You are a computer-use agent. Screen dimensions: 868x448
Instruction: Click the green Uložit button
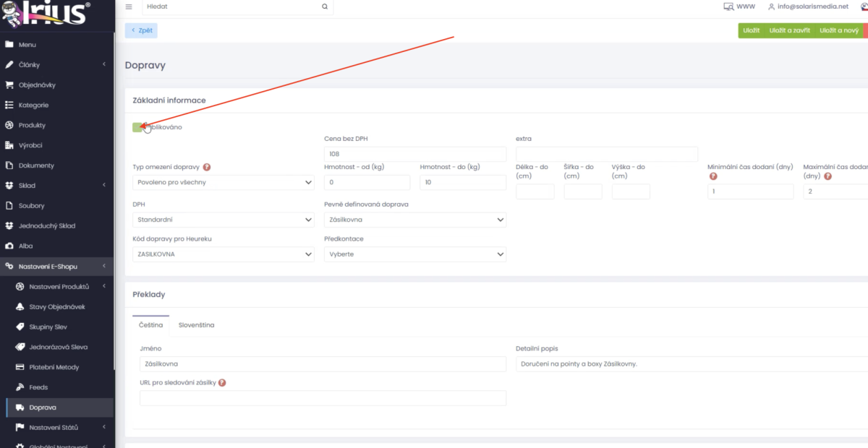pos(751,30)
